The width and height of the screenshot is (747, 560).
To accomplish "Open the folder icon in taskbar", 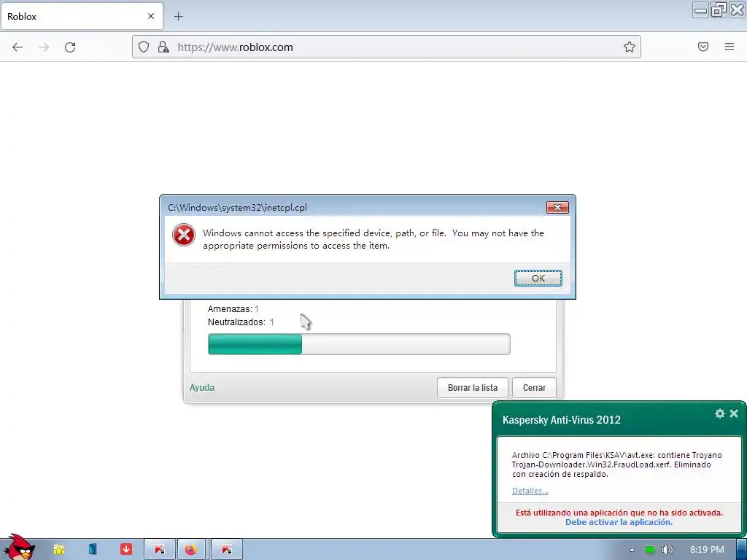I will 59,550.
